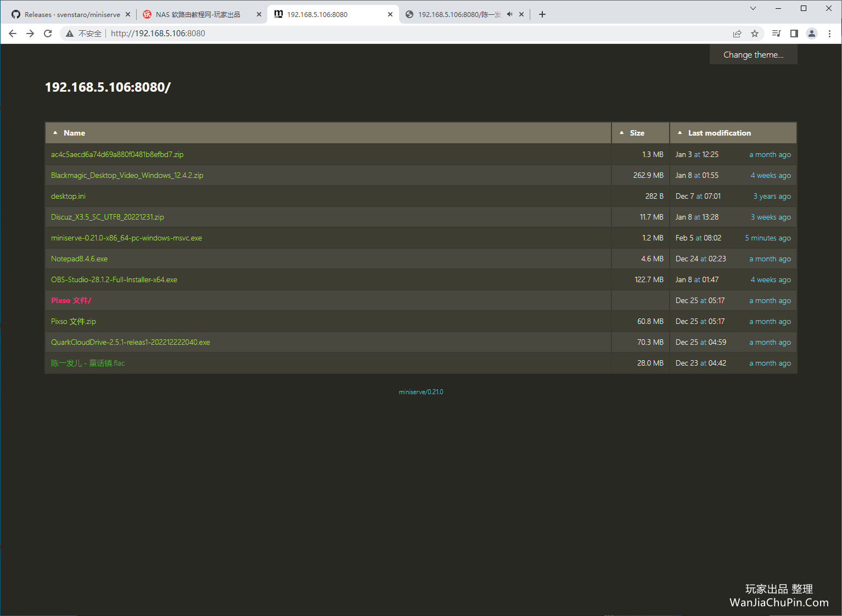842x616 pixels.
Task: Open the Change theme menu
Action: pyautogui.click(x=753, y=54)
